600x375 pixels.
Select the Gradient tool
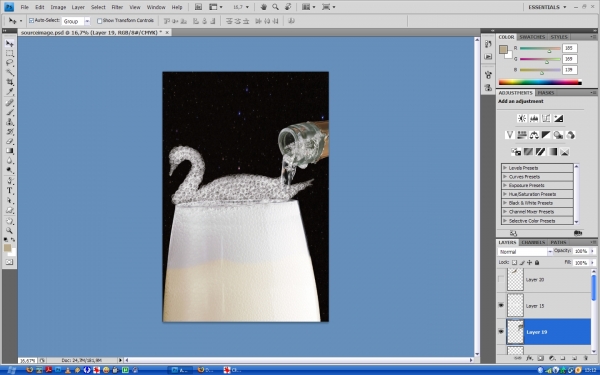tap(10, 151)
